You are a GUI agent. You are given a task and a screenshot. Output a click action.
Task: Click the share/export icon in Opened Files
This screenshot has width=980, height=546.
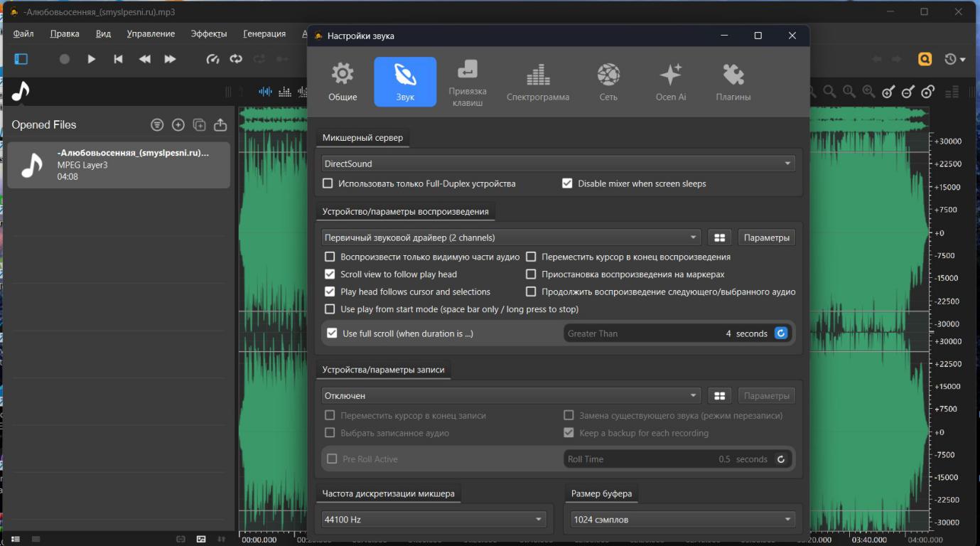point(220,125)
